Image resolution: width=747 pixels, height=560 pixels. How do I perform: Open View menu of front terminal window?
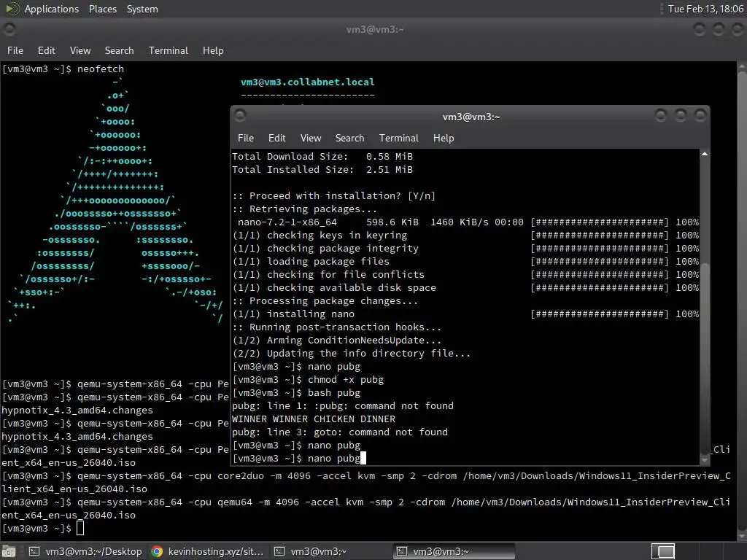point(311,138)
